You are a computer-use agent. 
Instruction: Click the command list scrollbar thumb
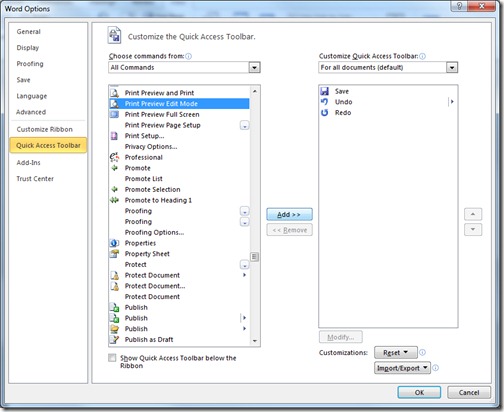pyautogui.click(x=255, y=257)
